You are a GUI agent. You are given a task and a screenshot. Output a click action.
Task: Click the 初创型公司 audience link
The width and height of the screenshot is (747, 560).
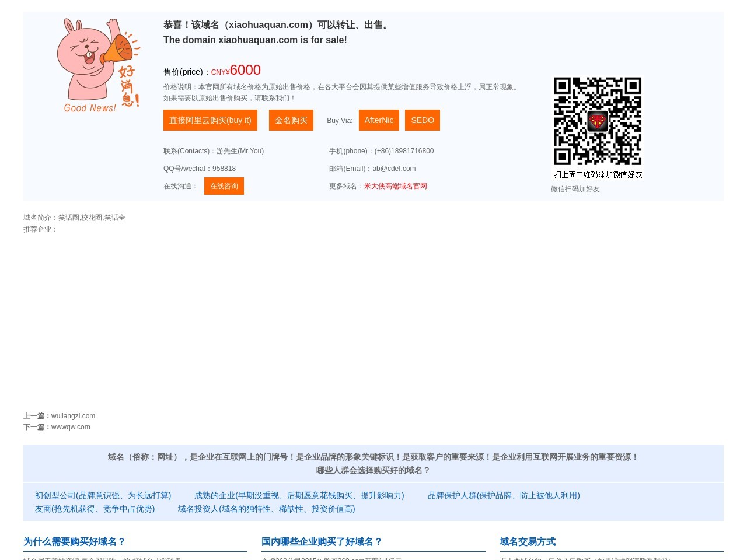[x=103, y=495]
